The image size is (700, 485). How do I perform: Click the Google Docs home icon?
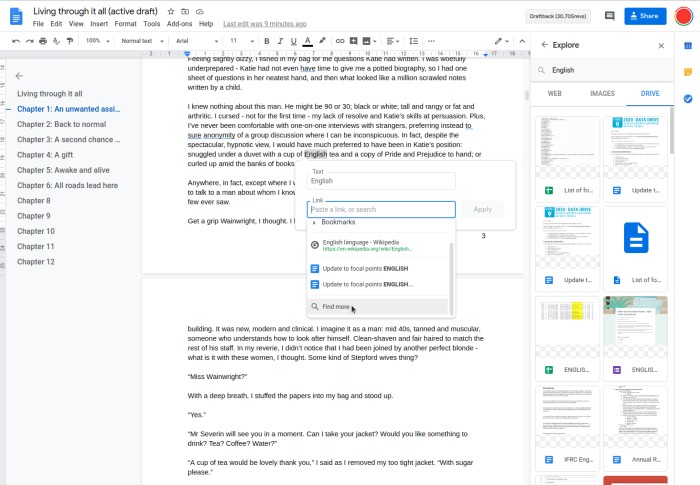click(x=16, y=17)
